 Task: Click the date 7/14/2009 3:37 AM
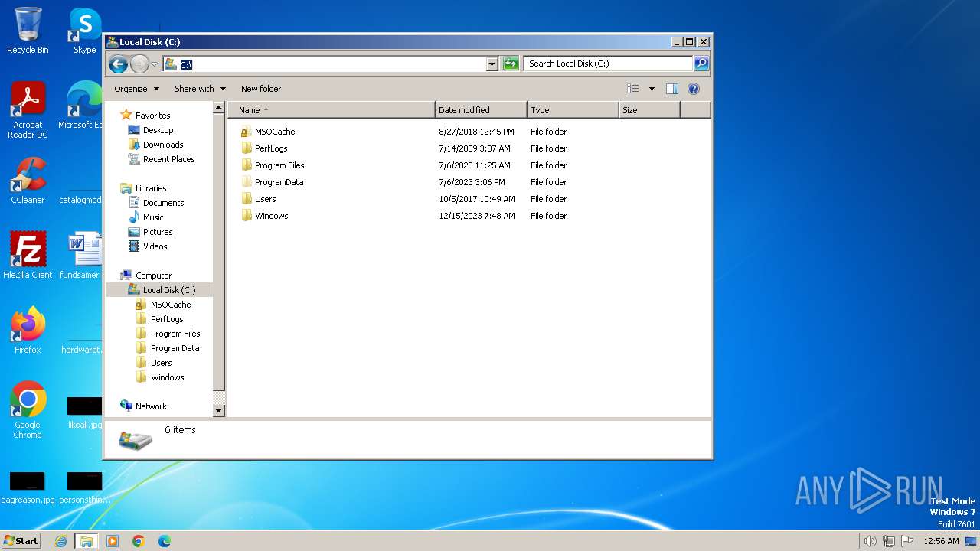tap(475, 148)
